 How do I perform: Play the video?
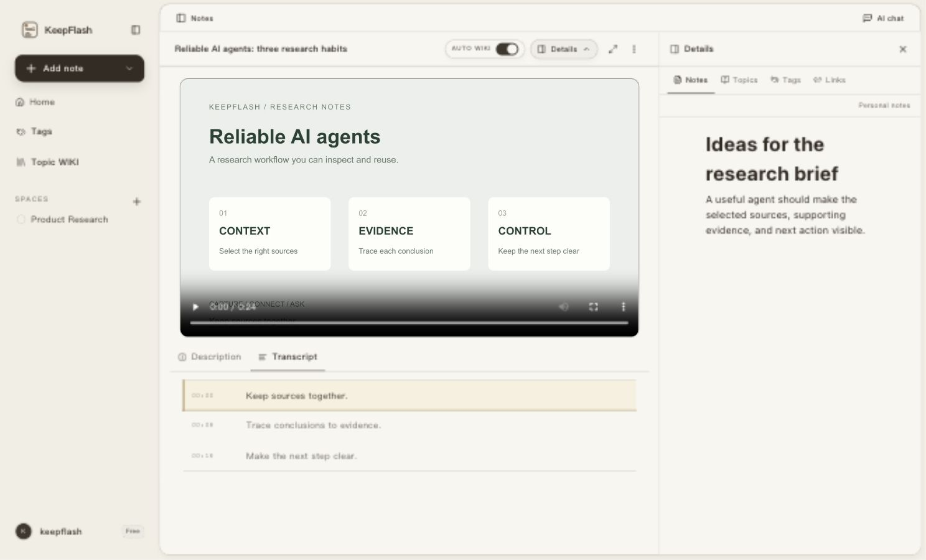pyautogui.click(x=195, y=307)
